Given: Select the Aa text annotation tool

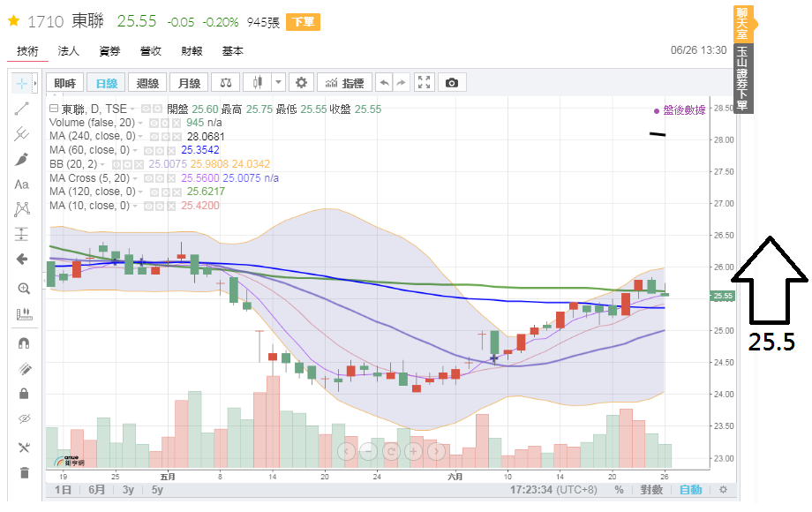Looking at the screenshot, I should click(x=22, y=184).
